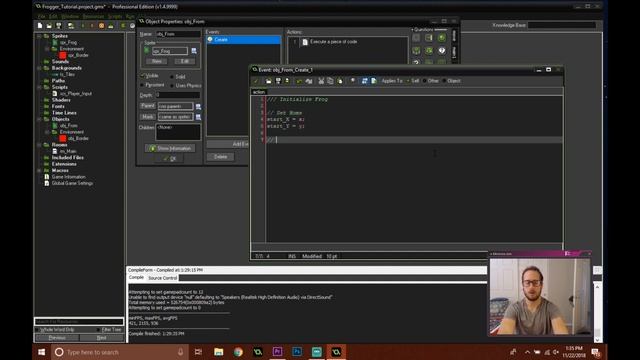Click the find magnifier icon in code editor
This screenshot has width=640, height=360.
[353, 81]
